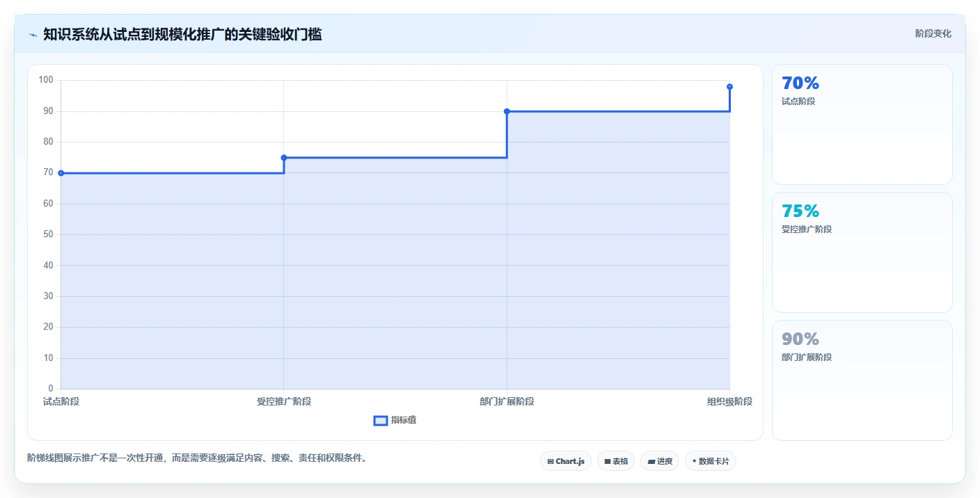The height and width of the screenshot is (498, 980).
Task: Select the 数据卡片 tag pill
Action: click(711, 461)
